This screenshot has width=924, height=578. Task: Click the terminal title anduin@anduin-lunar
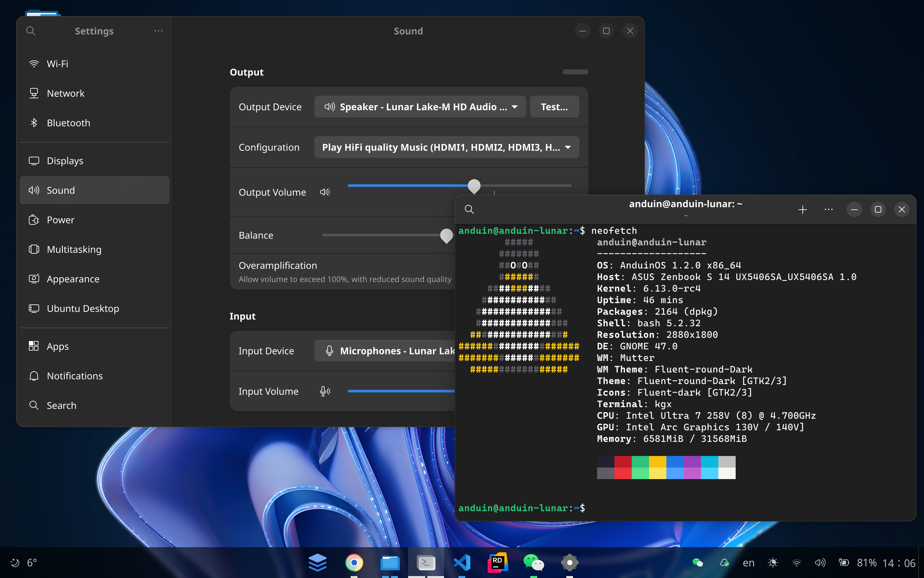685,204
